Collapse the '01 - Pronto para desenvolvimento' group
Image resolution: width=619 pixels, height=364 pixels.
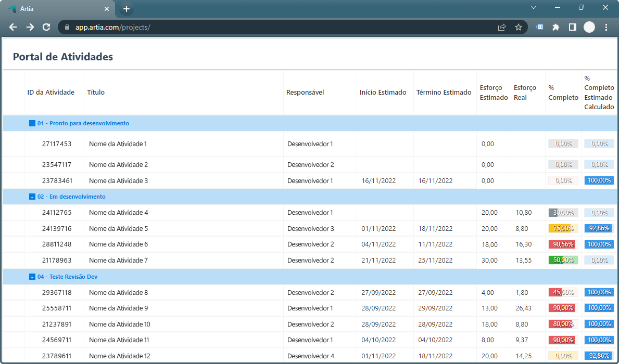tap(32, 123)
